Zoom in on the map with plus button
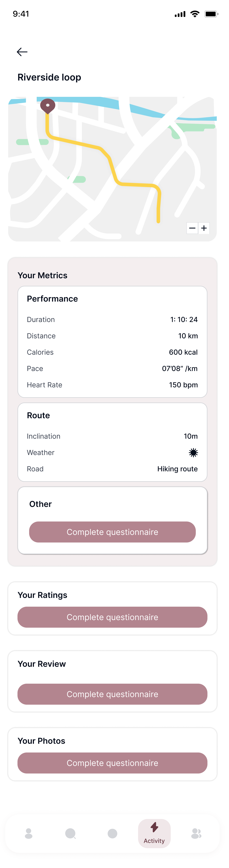 pos(204,228)
